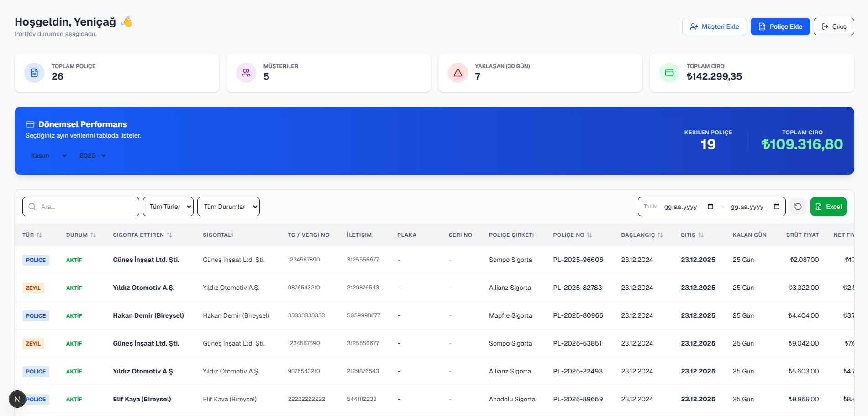Expand the Tüm Durumlar status dropdown
The height and width of the screenshot is (416, 868).
coord(228,207)
